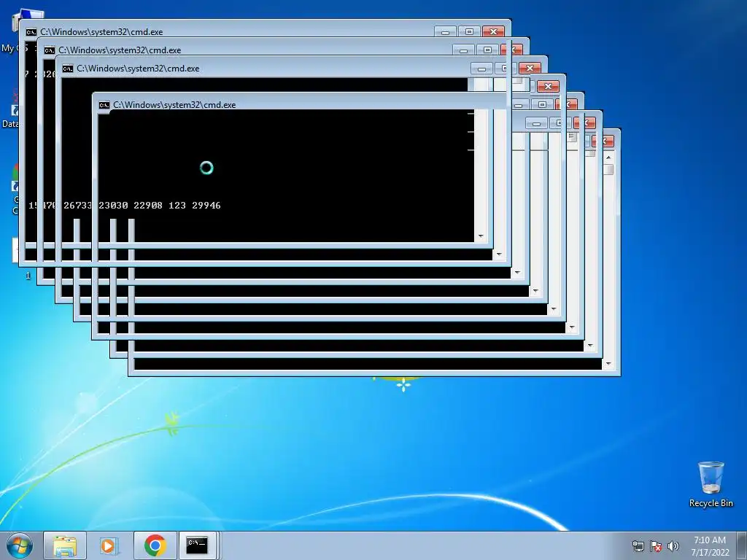Open the network status tray icon
Viewport: 747px width, 560px height.
click(x=638, y=546)
